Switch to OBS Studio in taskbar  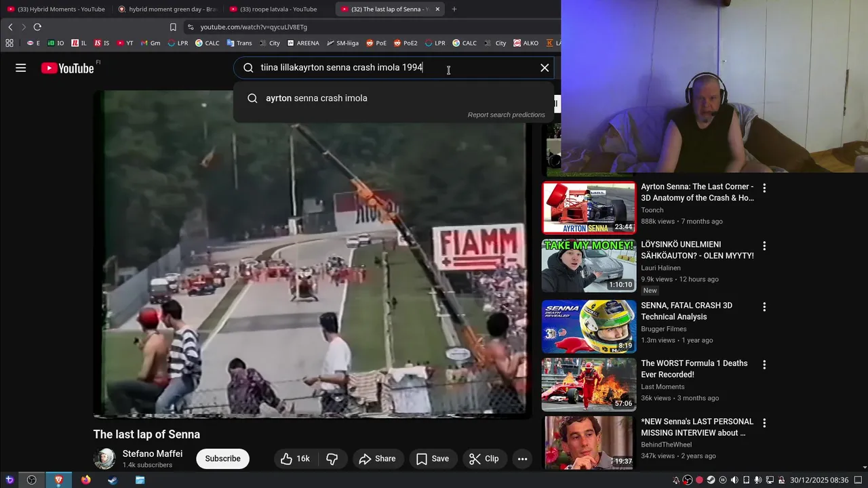(31, 480)
